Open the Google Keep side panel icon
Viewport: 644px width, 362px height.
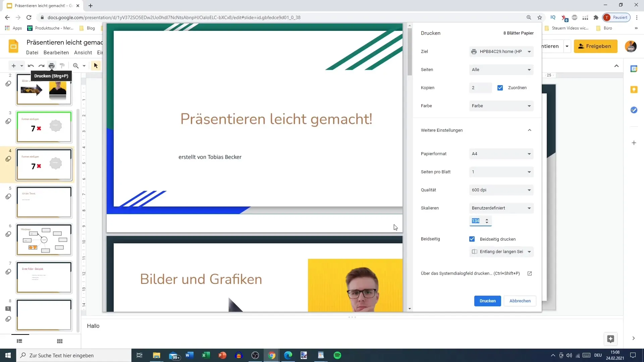(634, 89)
